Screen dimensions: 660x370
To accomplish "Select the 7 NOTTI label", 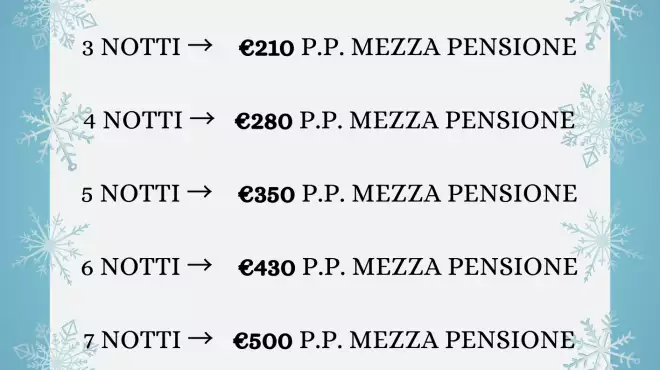I will click(132, 340).
